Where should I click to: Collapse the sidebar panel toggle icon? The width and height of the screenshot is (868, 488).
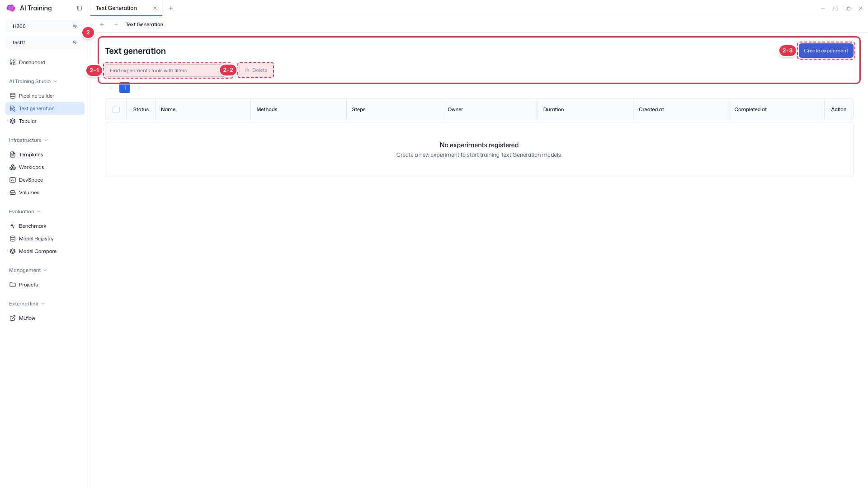[80, 8]
